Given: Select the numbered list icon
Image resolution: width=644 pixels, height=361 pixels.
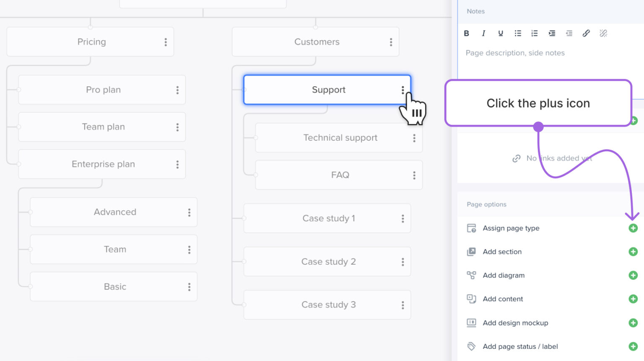Looking at the screenshot, I should point(535,34).
